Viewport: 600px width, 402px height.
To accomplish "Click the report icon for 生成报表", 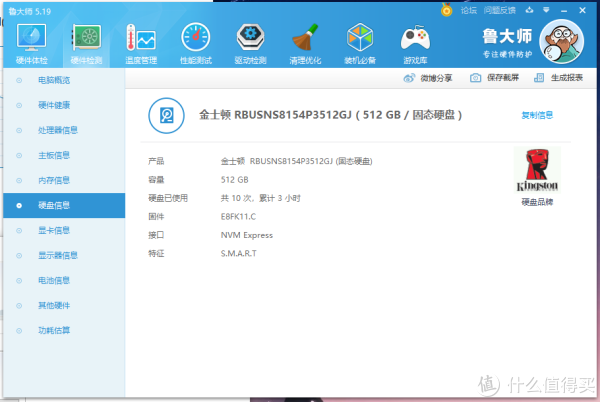I will 539,78.
